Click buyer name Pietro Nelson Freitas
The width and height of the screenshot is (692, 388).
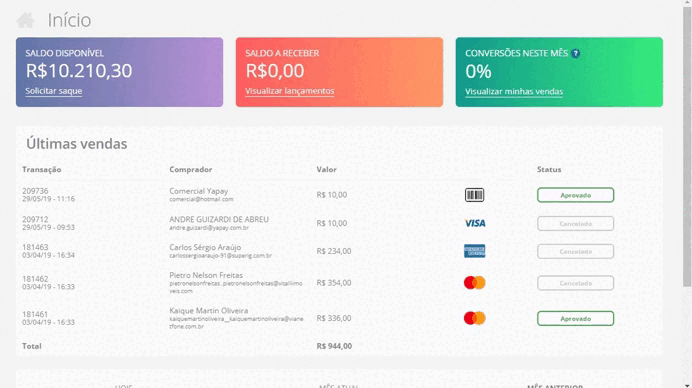(x=206, y=275)
